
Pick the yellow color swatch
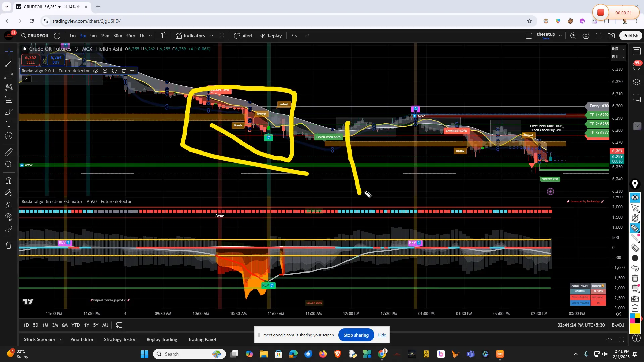(635, 329)
